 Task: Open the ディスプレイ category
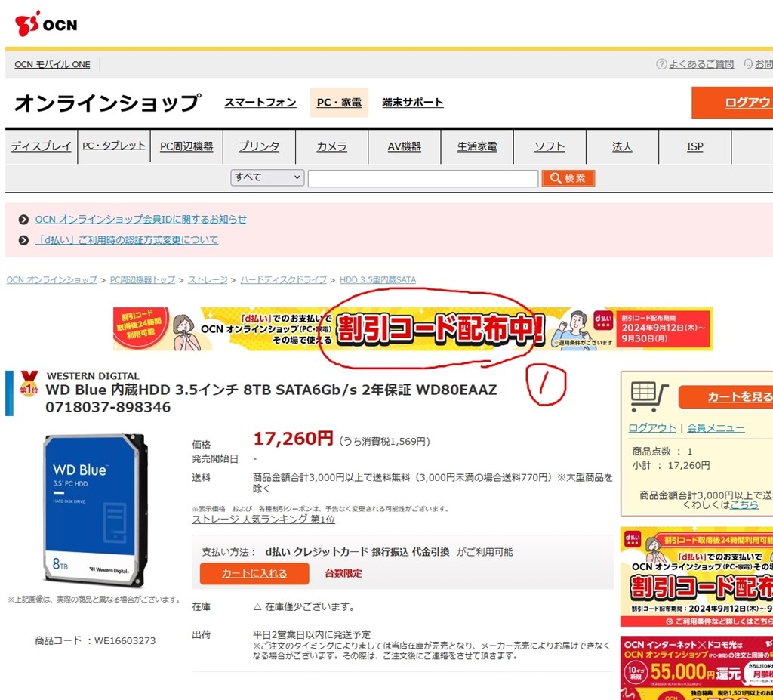tap(42, 146)
